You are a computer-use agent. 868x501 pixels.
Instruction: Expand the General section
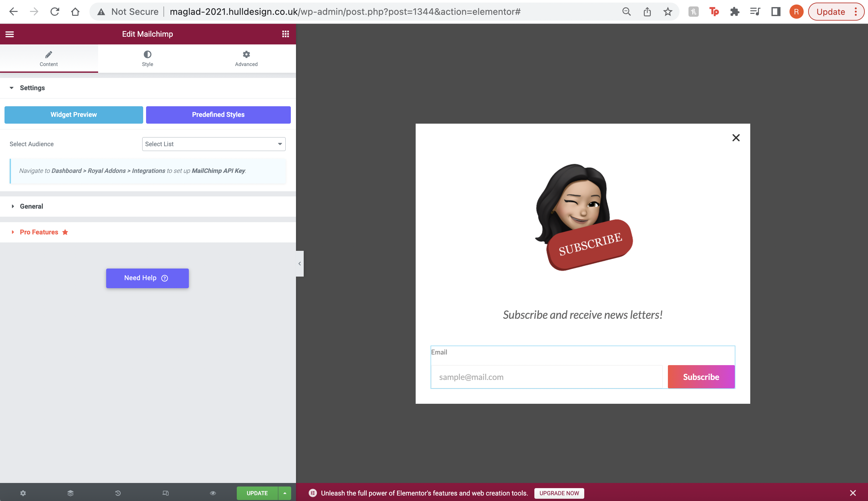[148, 206]
